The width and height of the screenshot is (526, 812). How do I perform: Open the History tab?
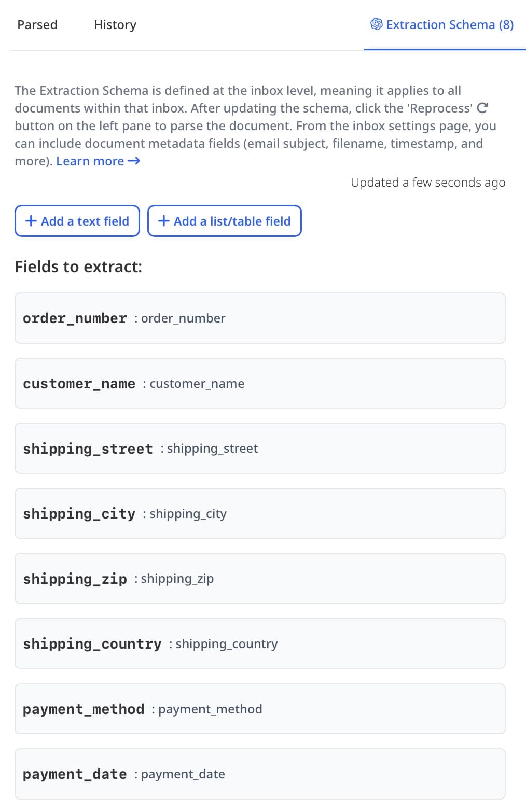tap(115, 25)
